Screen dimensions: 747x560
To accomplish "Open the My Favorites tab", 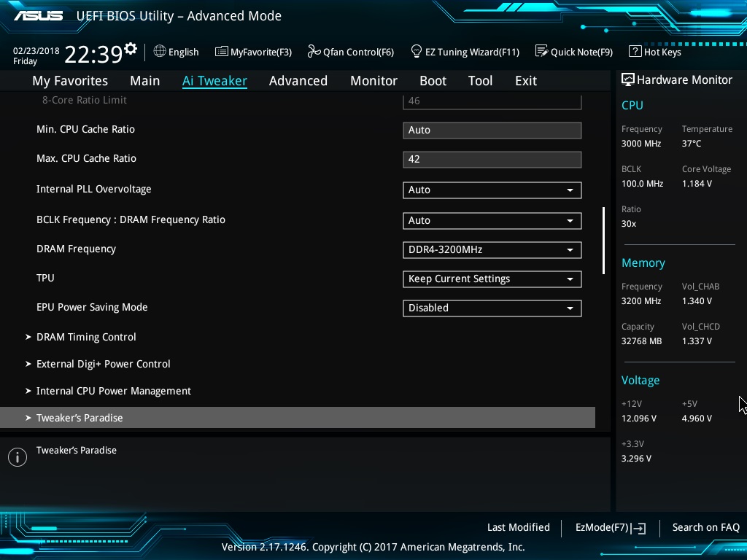I will tap(70, 81).
